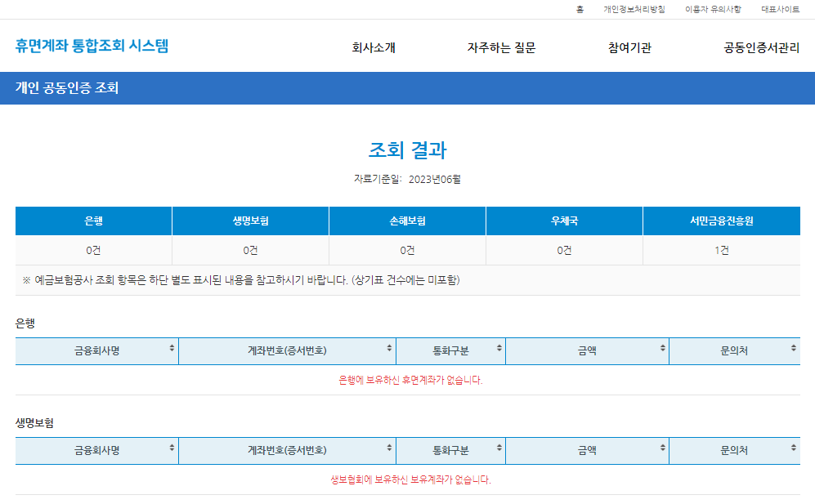Open the 회사소개 menu

[x=374, y=48]
